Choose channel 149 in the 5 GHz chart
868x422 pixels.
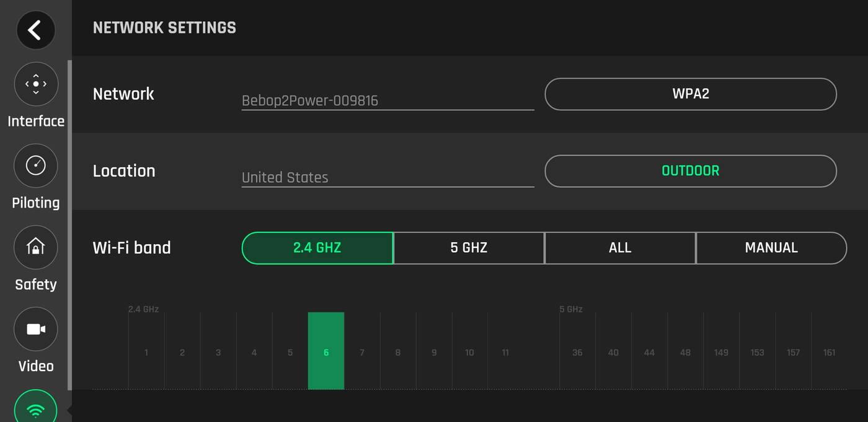pyautogui.click(x=721, y=351)
